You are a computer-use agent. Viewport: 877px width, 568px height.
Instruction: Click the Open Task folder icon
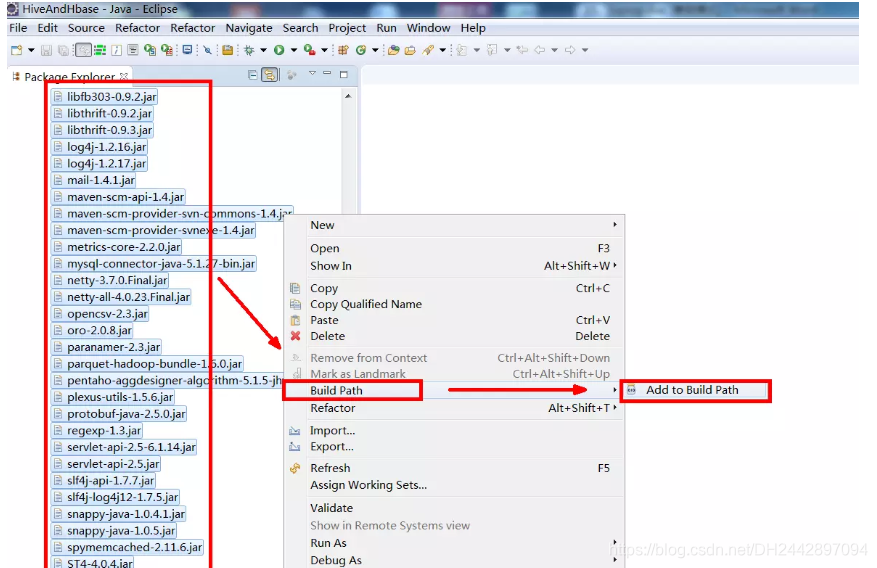tap(411, 50)
